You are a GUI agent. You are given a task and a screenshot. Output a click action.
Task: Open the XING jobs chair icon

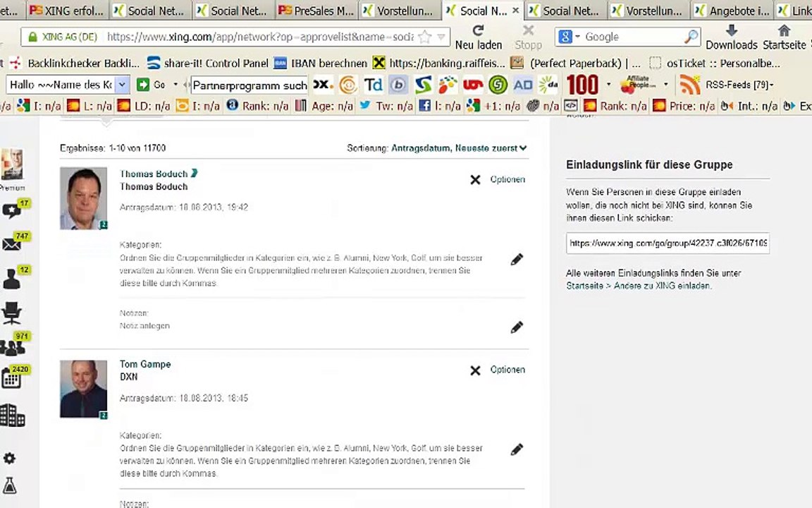[11, 313]
